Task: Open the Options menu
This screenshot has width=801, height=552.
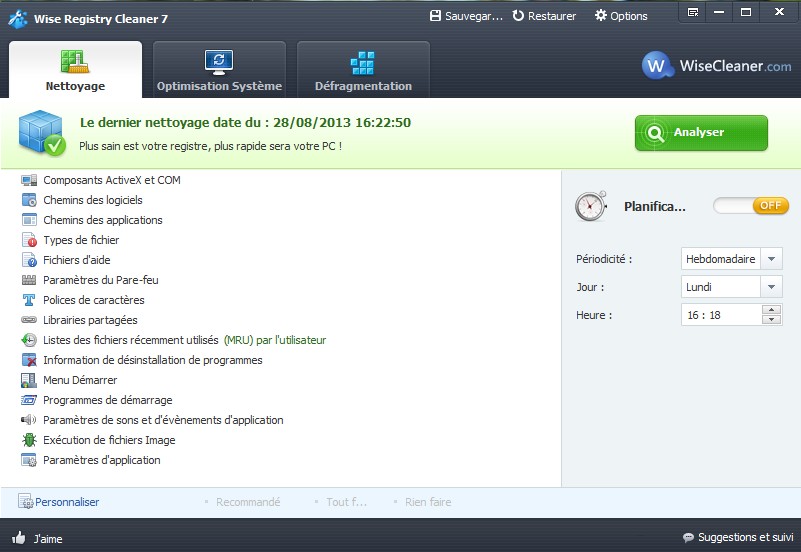Action: point(621,16)
